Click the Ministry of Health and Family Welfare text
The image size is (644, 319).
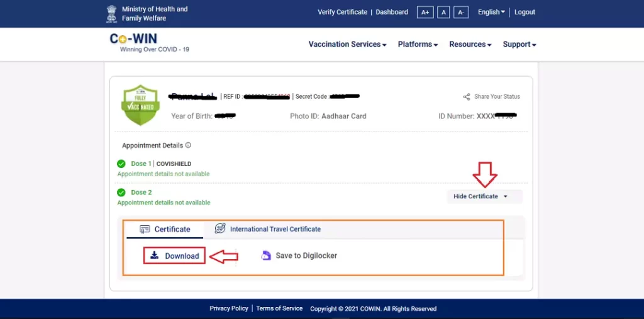coord(155,14)
